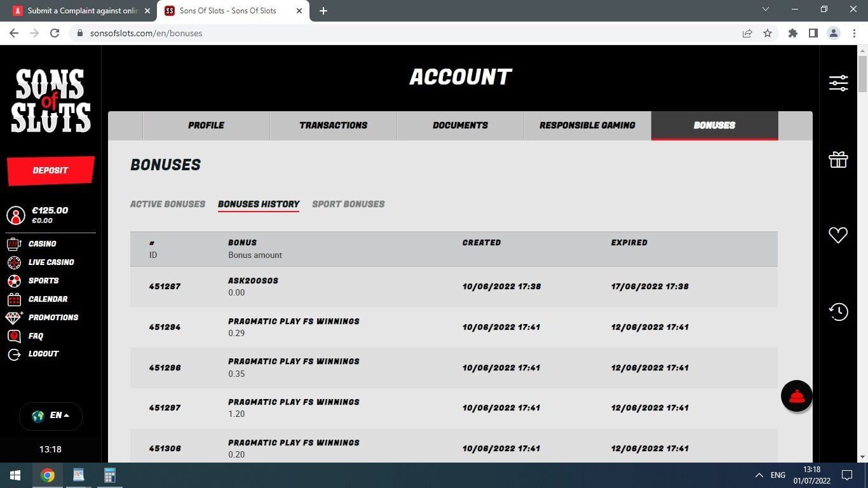Click the Calendar sidebar icon
This screenshot has height=488, width=868.
(x=14, y=299)
